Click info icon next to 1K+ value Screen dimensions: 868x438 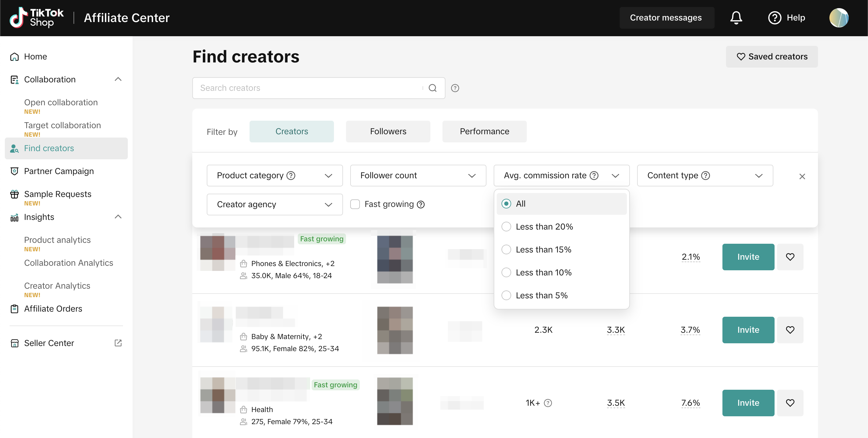pos(548,403)
